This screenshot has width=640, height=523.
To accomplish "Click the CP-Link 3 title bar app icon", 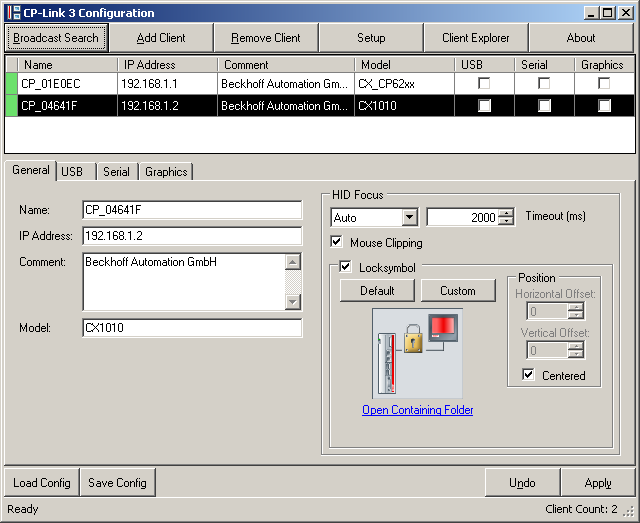I will 13,13.
